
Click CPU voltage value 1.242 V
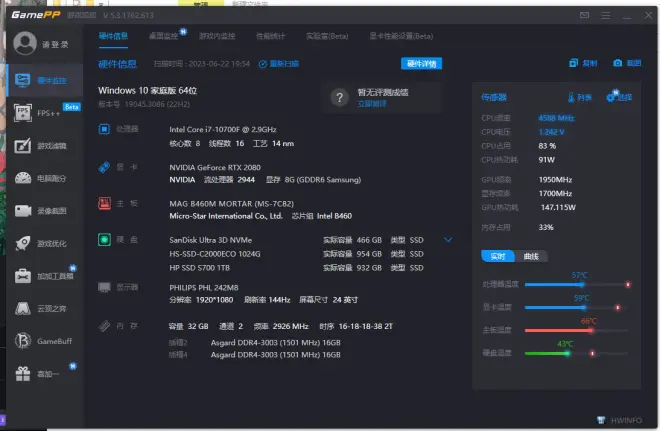pos(551,132)
